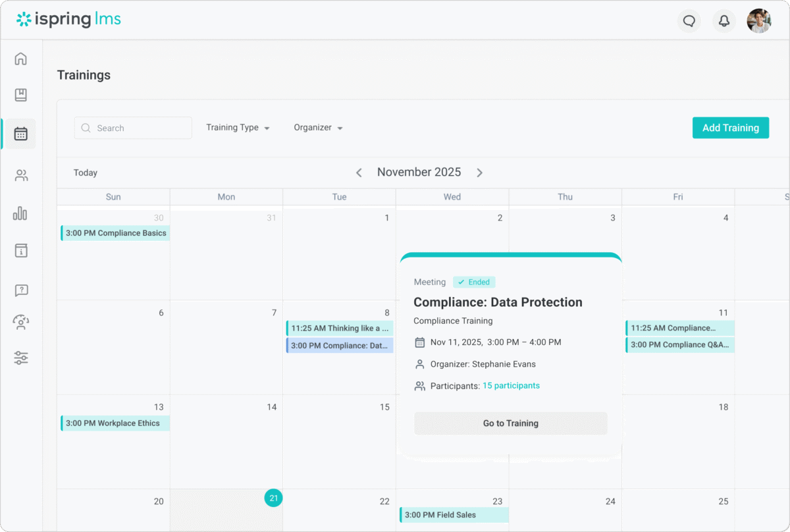Click the help question mark sidebar icon
790x532 pixels.
click(x=21, y=290)
